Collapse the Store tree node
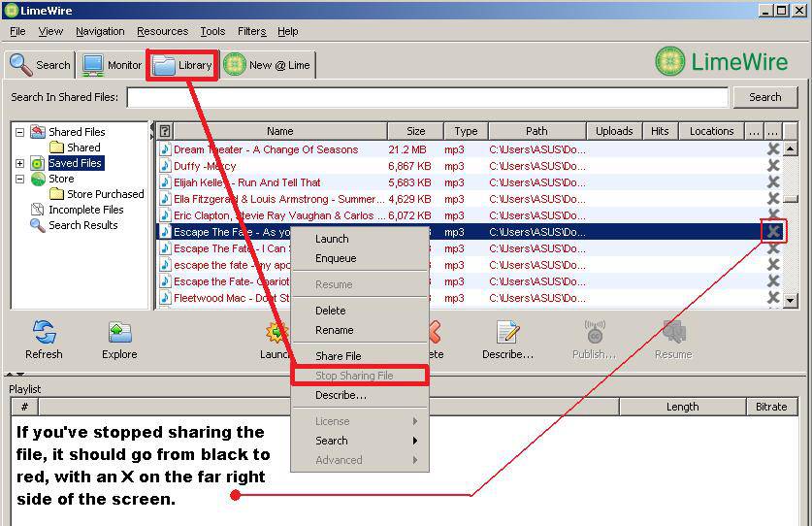Image resolution: width=812 pixels, height=526 pixels. pyautogui.click(x=19, y=179)
